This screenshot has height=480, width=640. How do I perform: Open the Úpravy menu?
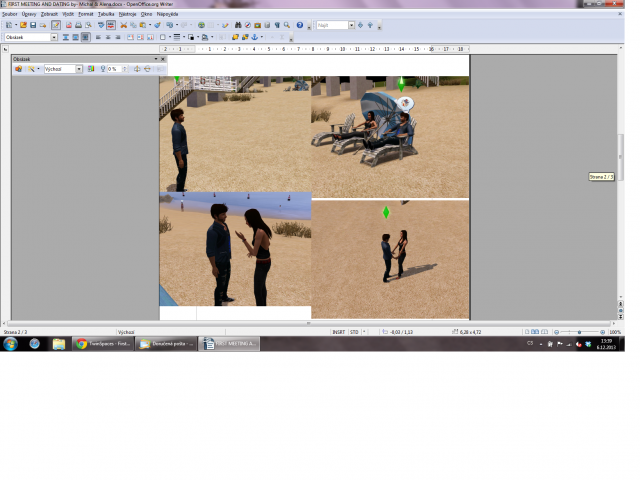click(x=29, y=14)
